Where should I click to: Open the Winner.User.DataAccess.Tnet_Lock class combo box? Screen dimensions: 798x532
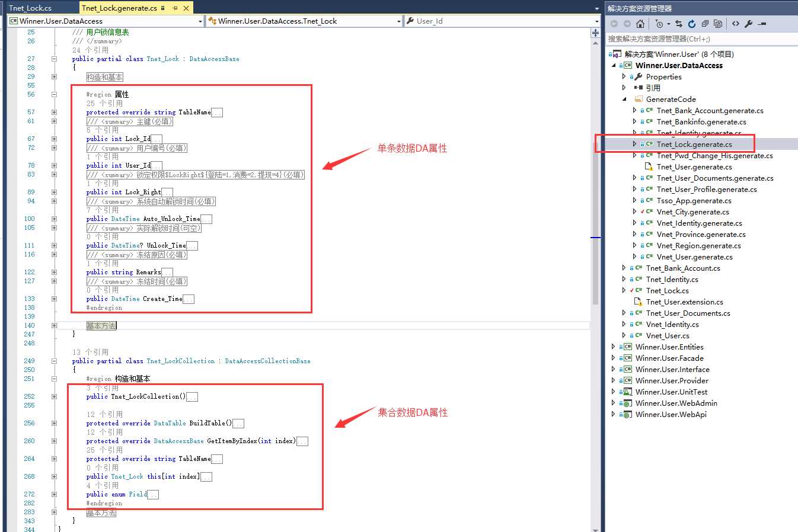305,21
